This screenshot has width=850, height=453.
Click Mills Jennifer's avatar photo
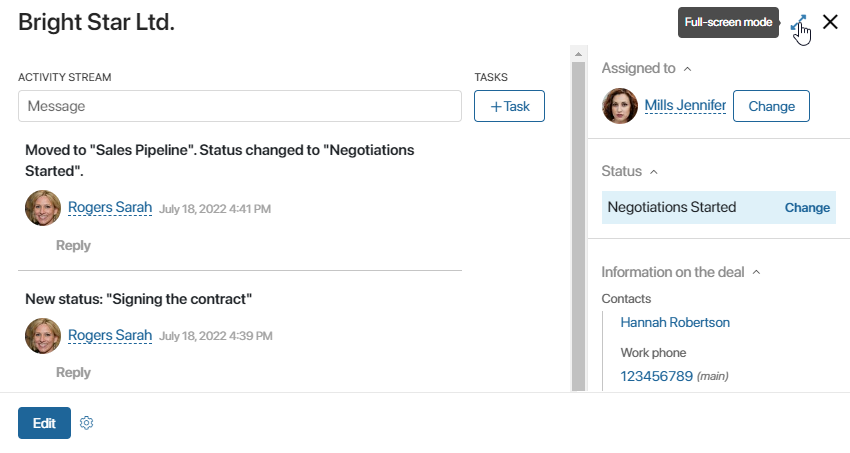[x=620, y=106]
